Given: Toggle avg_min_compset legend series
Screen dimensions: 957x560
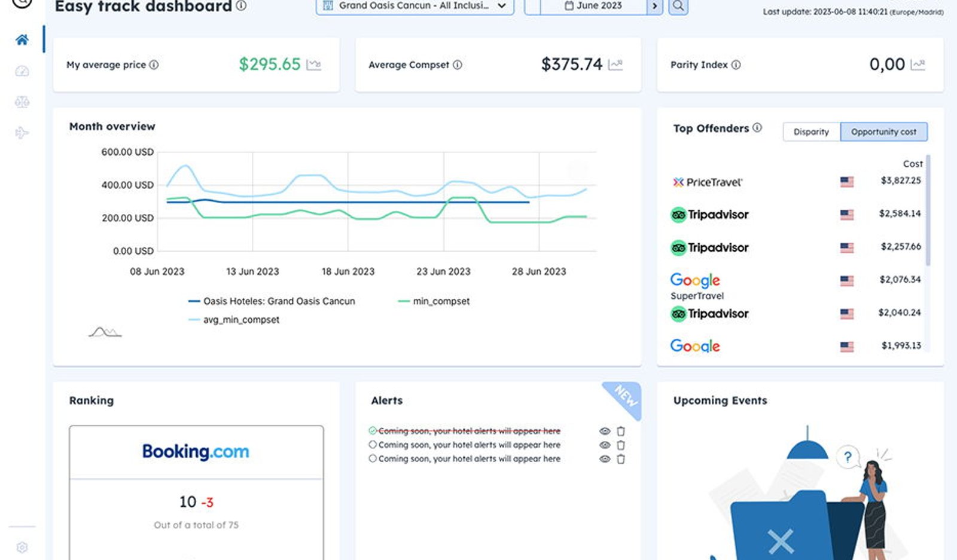Looking at the screenshot, I should point(234,320).
